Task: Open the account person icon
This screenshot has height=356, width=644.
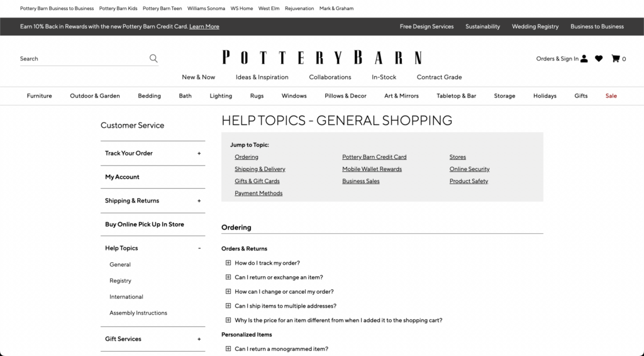Action: click(584, 58)
